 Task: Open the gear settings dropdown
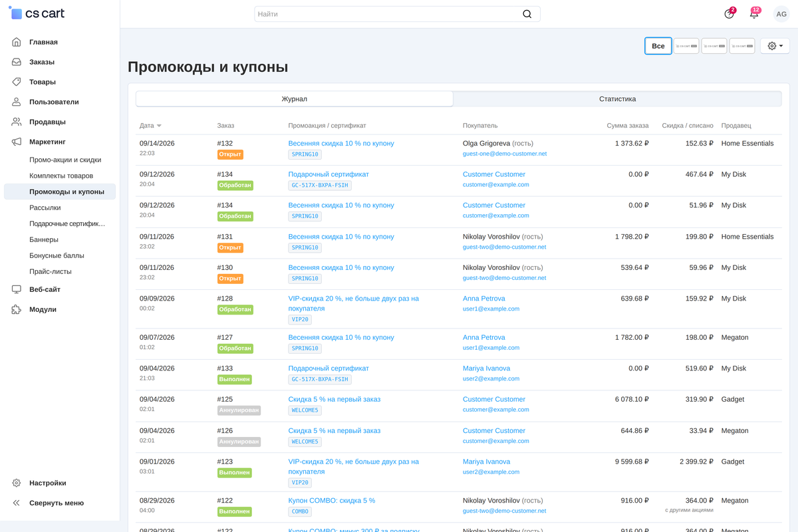coord(775,46)
